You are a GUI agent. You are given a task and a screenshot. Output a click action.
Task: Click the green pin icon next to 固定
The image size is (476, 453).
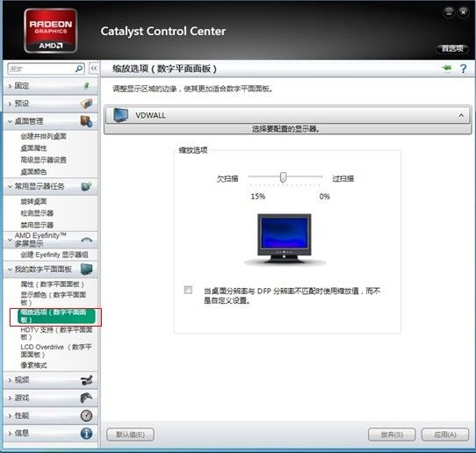point(87,86)
